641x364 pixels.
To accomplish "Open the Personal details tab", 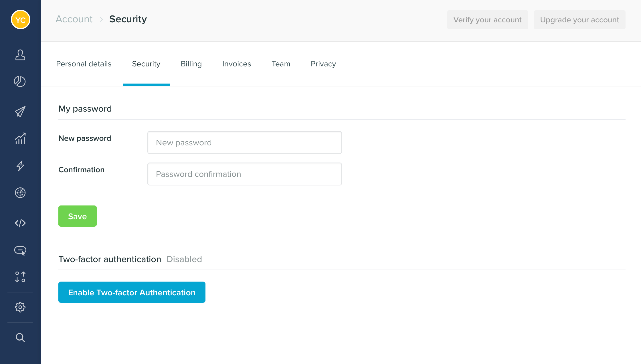I will [x=84, y=64].
